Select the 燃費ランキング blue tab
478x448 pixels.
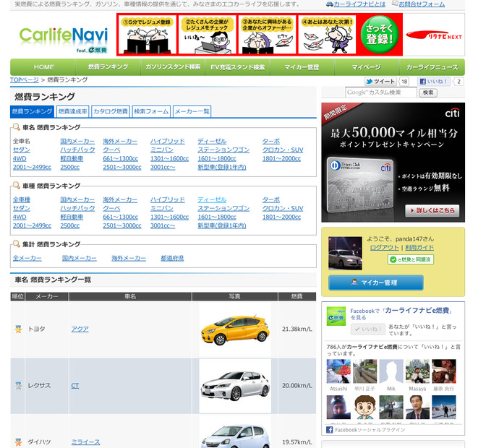(33, 111)
